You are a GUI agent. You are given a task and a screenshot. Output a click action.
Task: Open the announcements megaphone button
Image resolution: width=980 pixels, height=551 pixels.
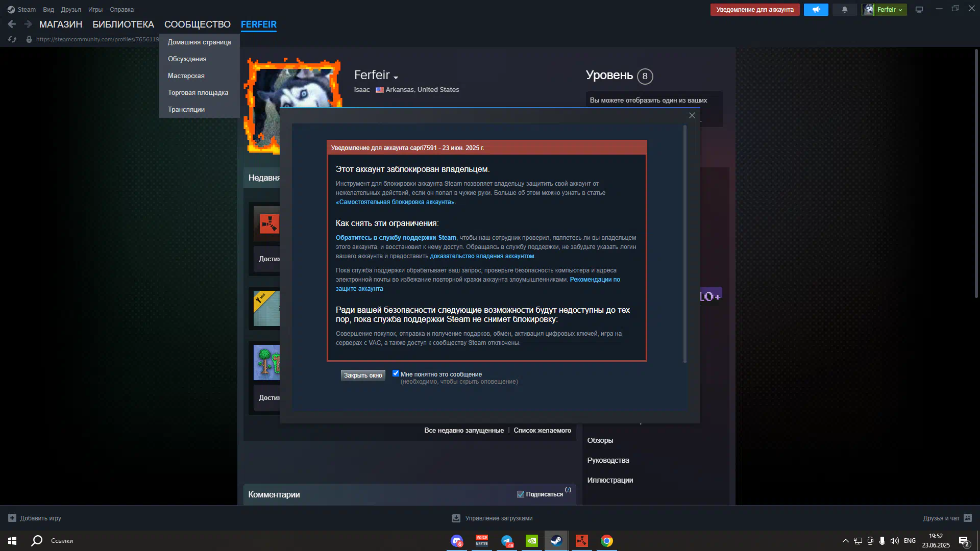[x=816, y=10]
